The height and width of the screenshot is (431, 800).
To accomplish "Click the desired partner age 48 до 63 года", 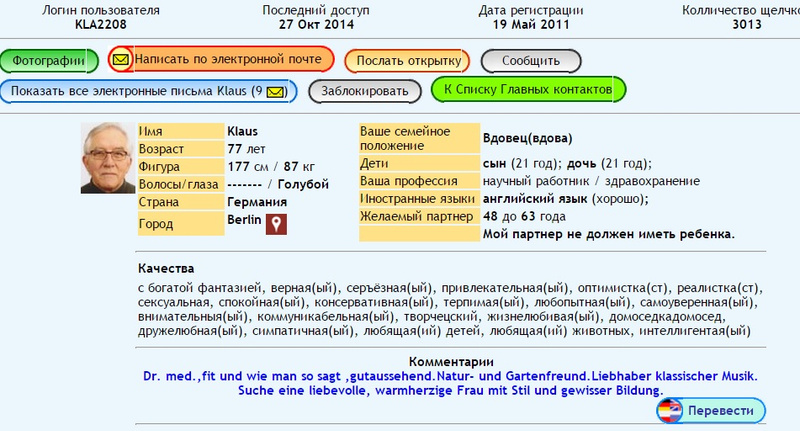I will pos(524,216).
